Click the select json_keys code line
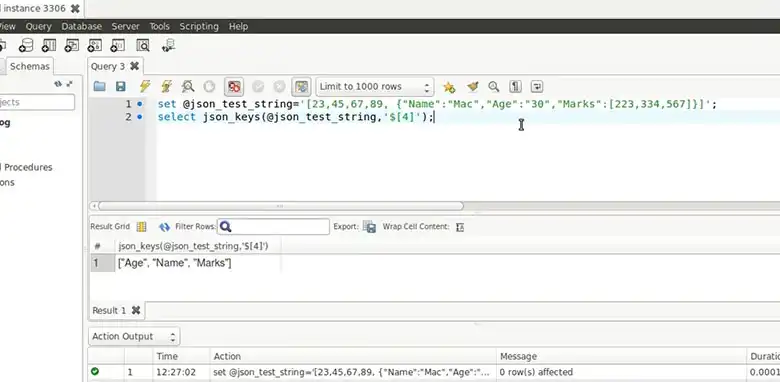Image resolution: width=780 pixels, height=382 pixels. [x=296, y=117]
